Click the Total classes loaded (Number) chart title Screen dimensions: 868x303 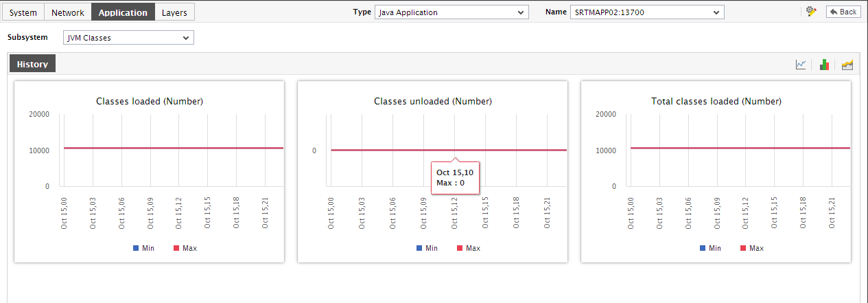[716, 101]
